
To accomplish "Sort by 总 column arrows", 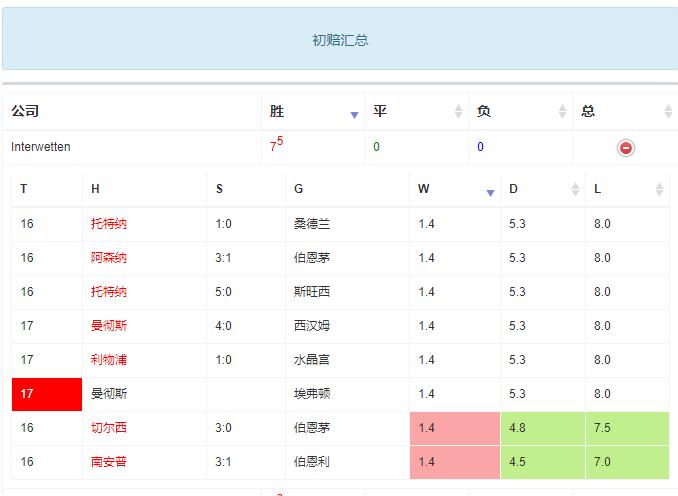I will click(x=668, y=112).
